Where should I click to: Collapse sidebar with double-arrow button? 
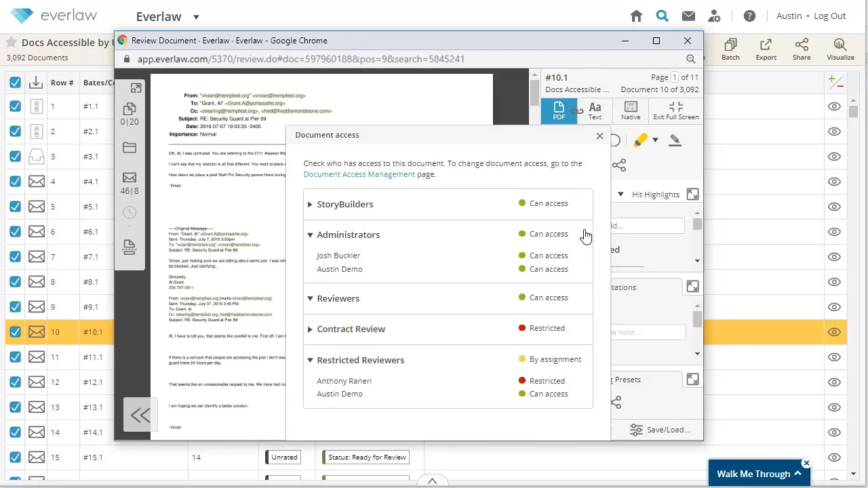[x=140, y=415]
